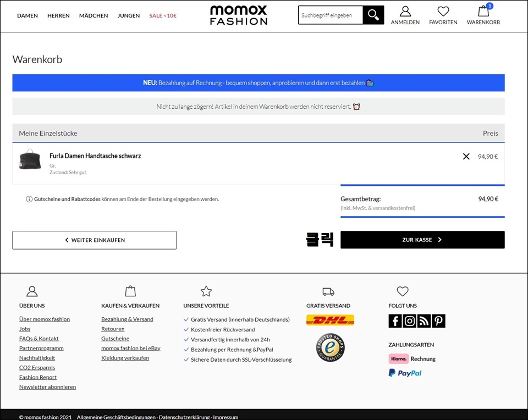Screen dimensions: 528x420
Task: Click the Über uns person icon
Action: pos(32,291)
